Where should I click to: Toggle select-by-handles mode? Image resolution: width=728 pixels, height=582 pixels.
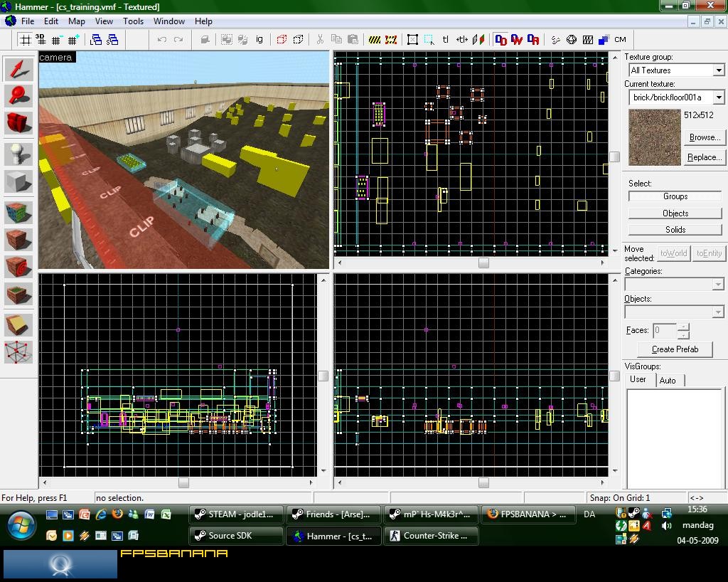[x=412, y=40]
